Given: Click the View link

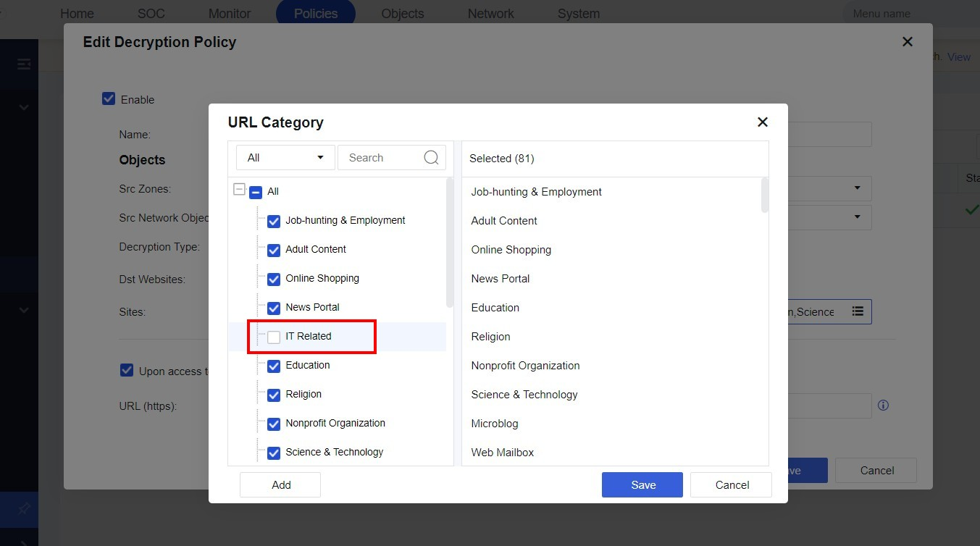Looking at the screenshot, I should pos(959,57).
